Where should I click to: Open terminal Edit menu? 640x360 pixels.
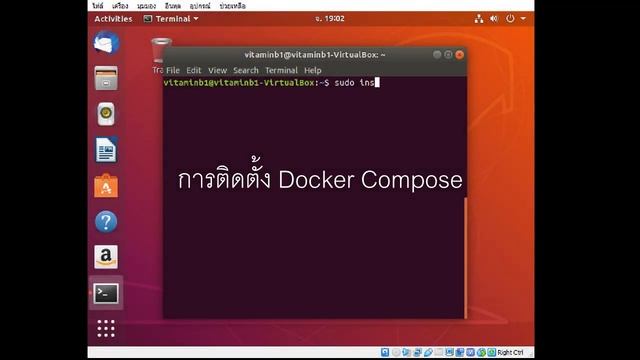point(194,70)
